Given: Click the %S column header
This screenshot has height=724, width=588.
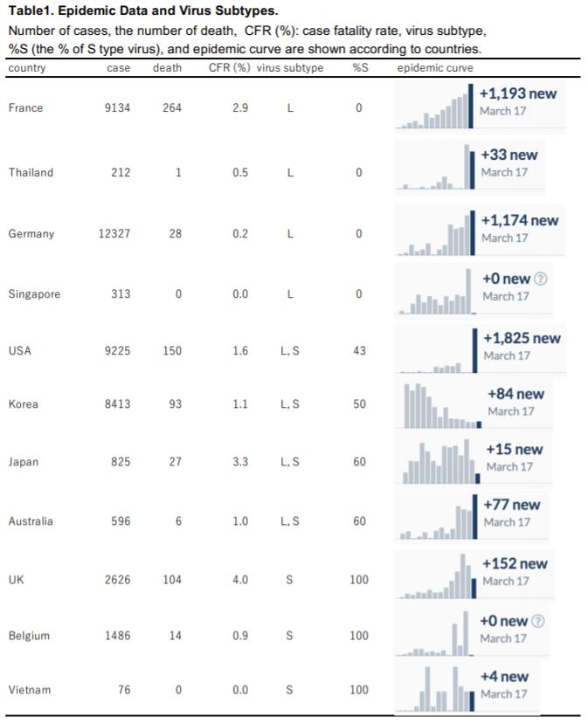Looking at the screenshot, I should (360, 68).
